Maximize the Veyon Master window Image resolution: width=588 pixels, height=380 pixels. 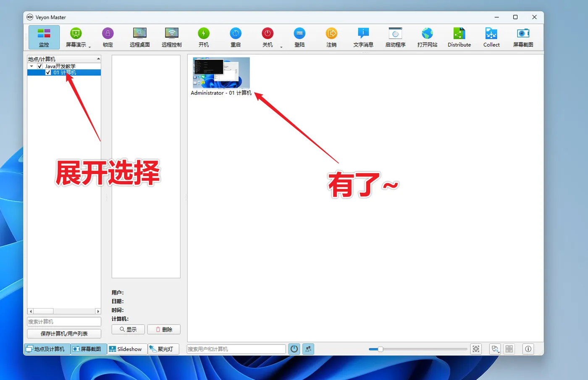pos(515,17)
